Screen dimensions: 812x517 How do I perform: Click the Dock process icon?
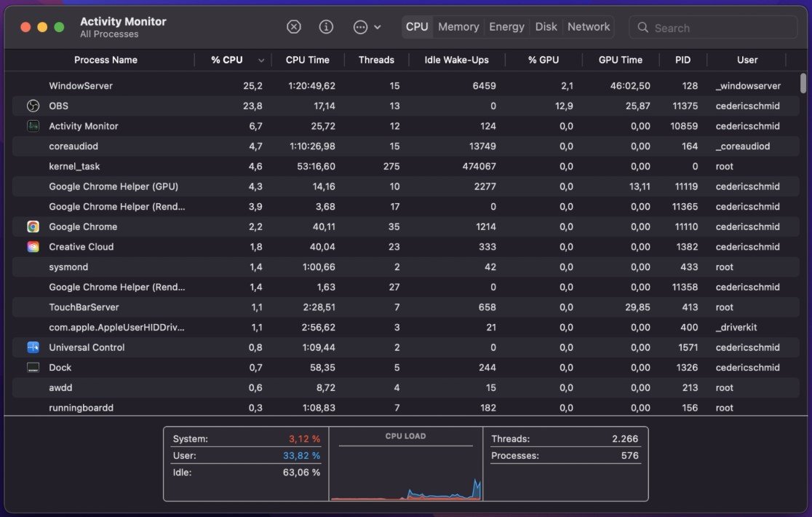[x=33, y=368]
